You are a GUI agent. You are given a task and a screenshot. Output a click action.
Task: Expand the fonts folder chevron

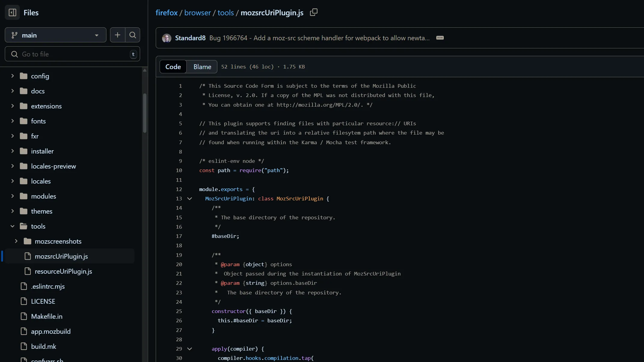(x=12, y=121)
